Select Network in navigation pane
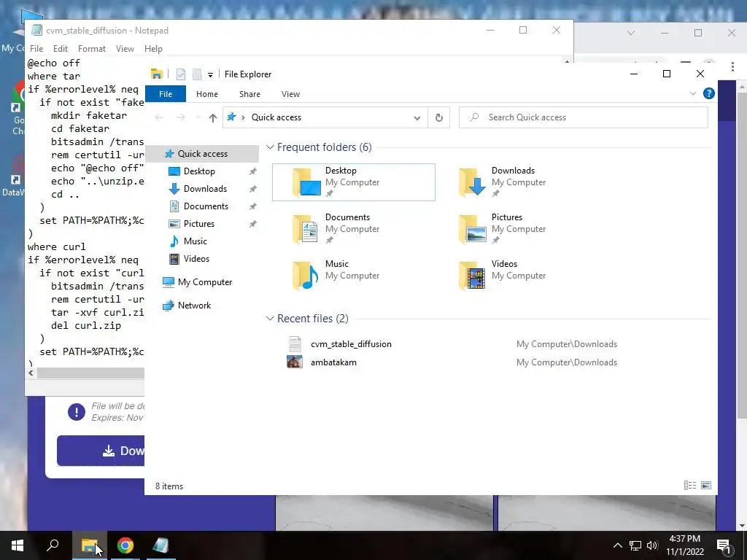 coord(194,306)
